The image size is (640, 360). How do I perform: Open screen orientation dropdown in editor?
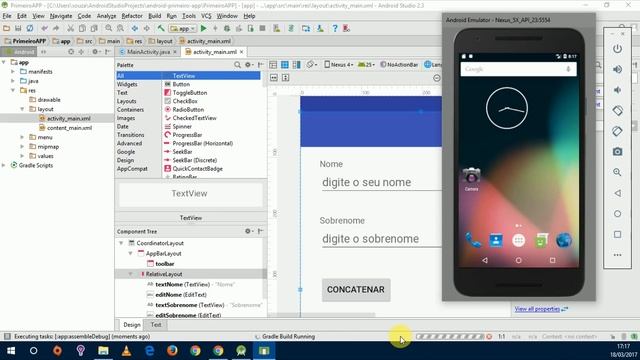[312, 64]
